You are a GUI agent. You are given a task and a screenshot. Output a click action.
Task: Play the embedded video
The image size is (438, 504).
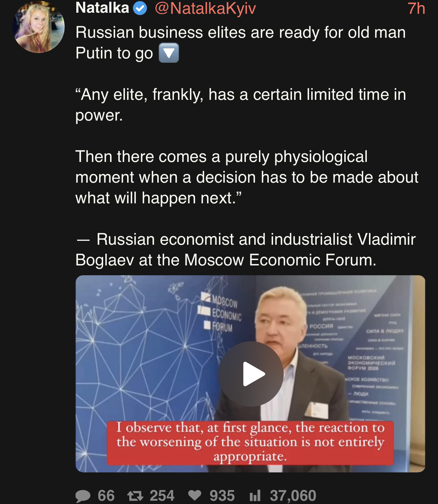click(x=251, y=374)
